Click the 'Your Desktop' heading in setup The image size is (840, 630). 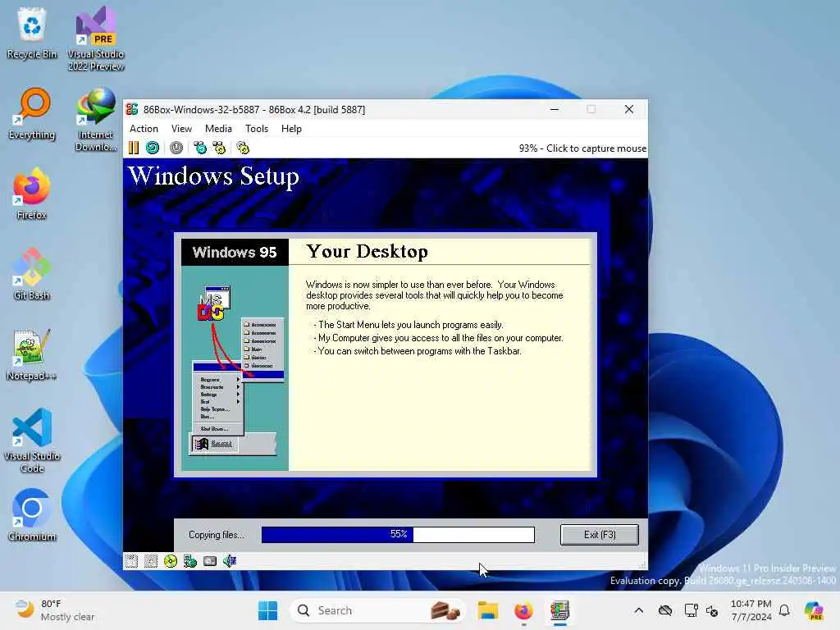(x=367, y=251)
